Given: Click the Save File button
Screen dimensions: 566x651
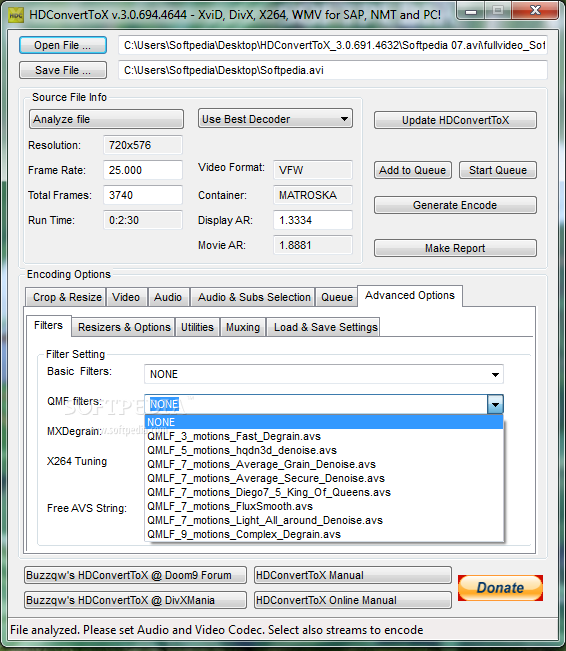Looking at the screenshot, I should pos(63,70).
